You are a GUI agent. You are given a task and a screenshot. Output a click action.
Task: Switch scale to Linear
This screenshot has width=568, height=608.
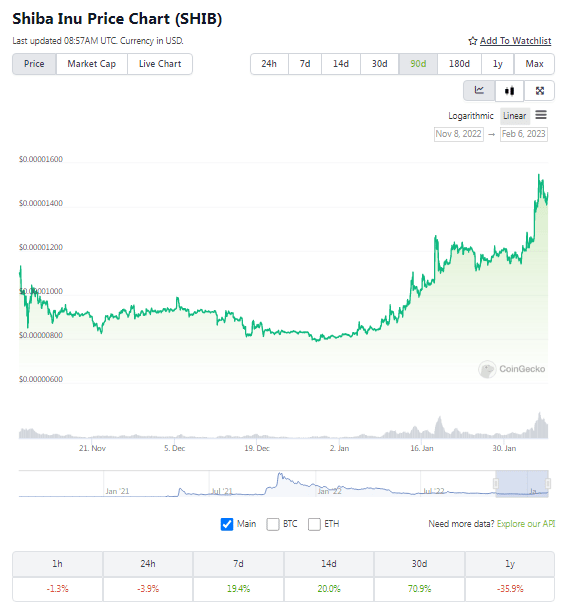[x=514, y=116]
